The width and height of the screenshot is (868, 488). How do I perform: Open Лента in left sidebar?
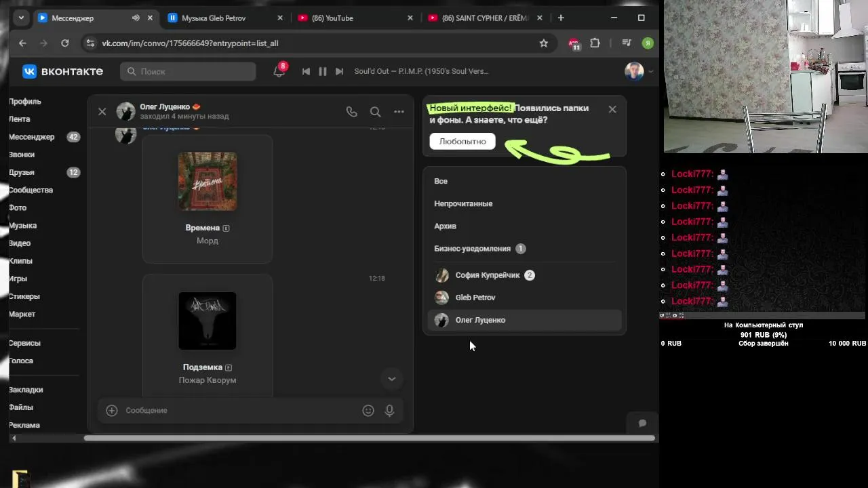coord(20,119)
